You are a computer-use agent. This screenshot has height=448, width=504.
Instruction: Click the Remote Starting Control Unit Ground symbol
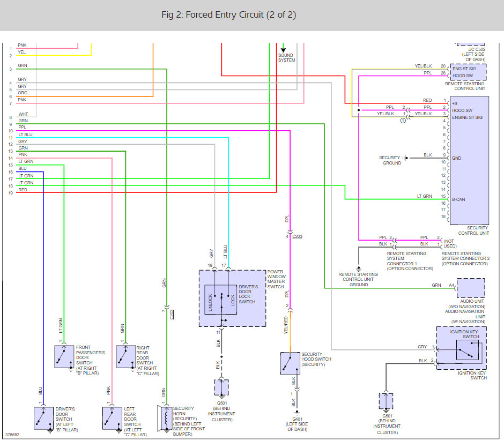359,269
